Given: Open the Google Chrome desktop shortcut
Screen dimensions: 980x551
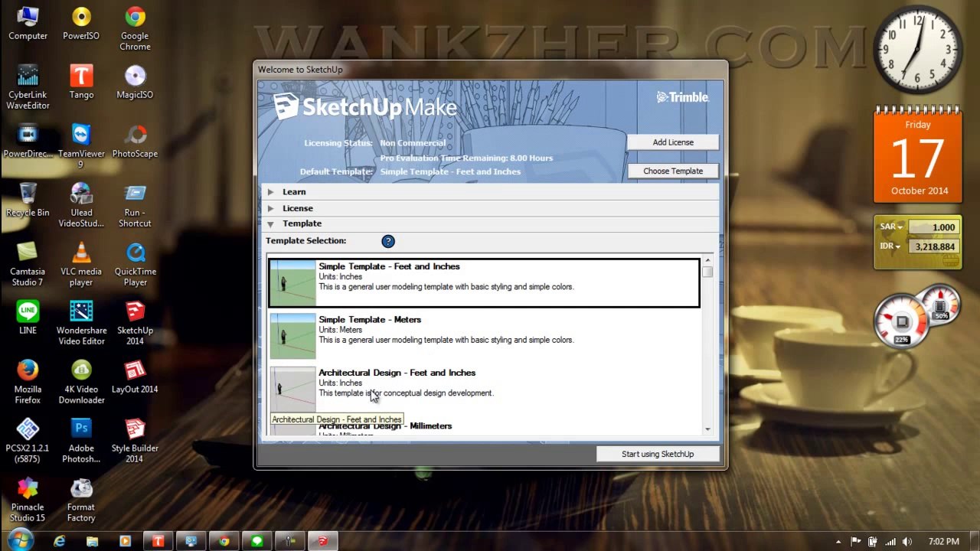Looking at the screenshot, I should click(x=135, y=29).
